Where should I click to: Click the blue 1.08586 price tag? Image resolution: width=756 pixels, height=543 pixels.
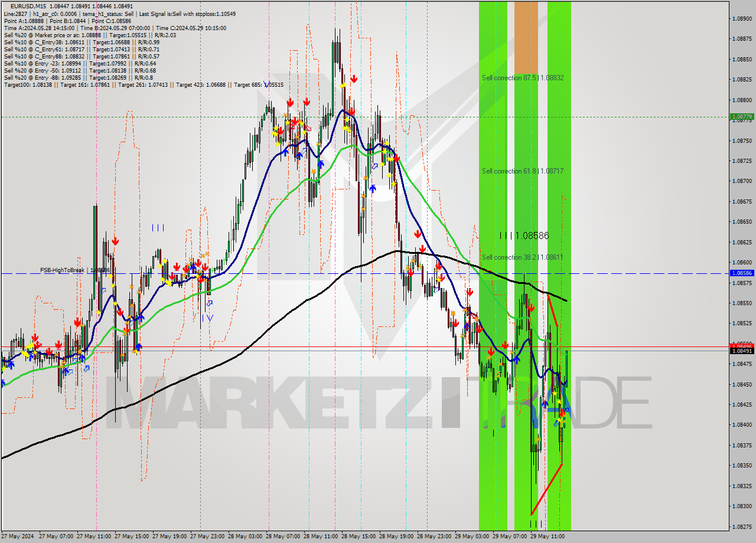pos(742,273)
